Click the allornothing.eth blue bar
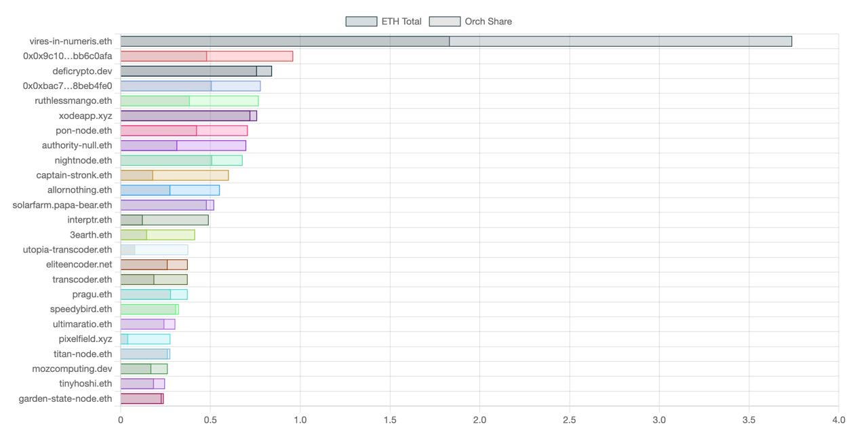 pos(170,190)
